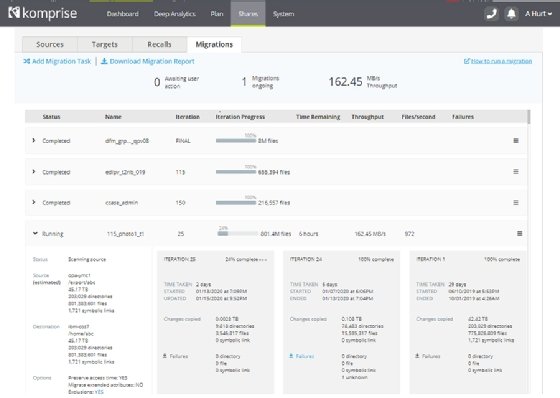The image size is (560, 398).
Task: Open row menu for ccase_admin migration
Action: pyautogui.click(x=516, y=203)
